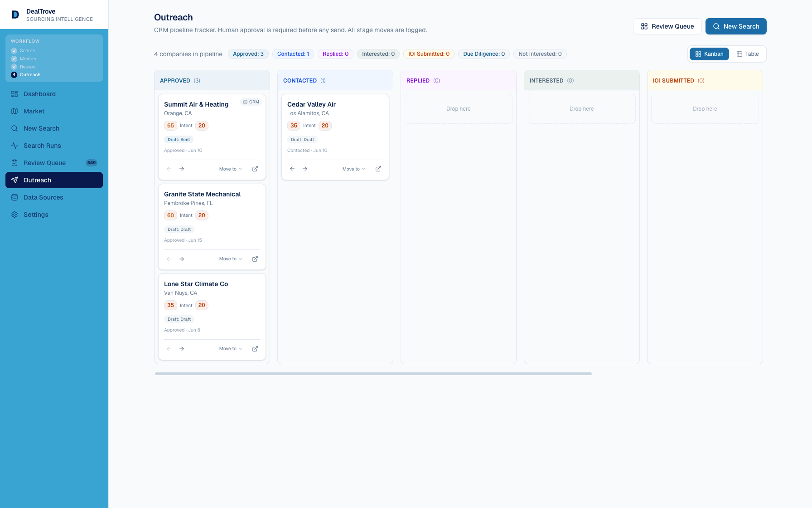Click CRM badge on Summit Air & Heating

point(251,102)
